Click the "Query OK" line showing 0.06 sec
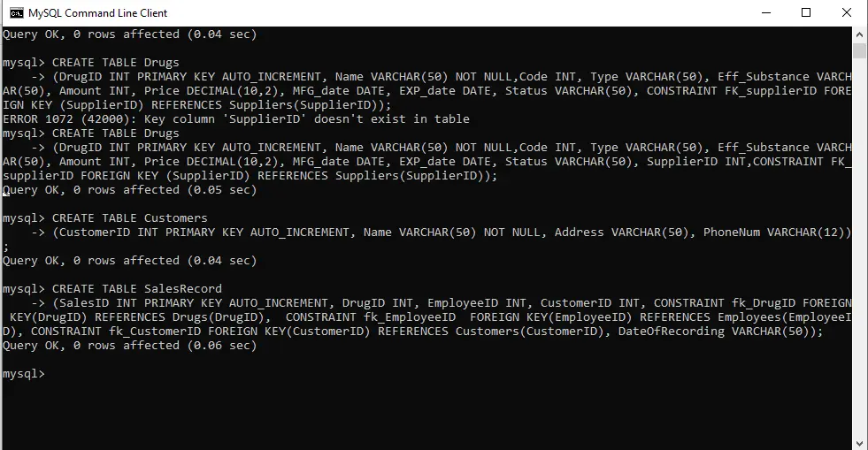Viewport: 868px width, 450px height. click(130, 346)
